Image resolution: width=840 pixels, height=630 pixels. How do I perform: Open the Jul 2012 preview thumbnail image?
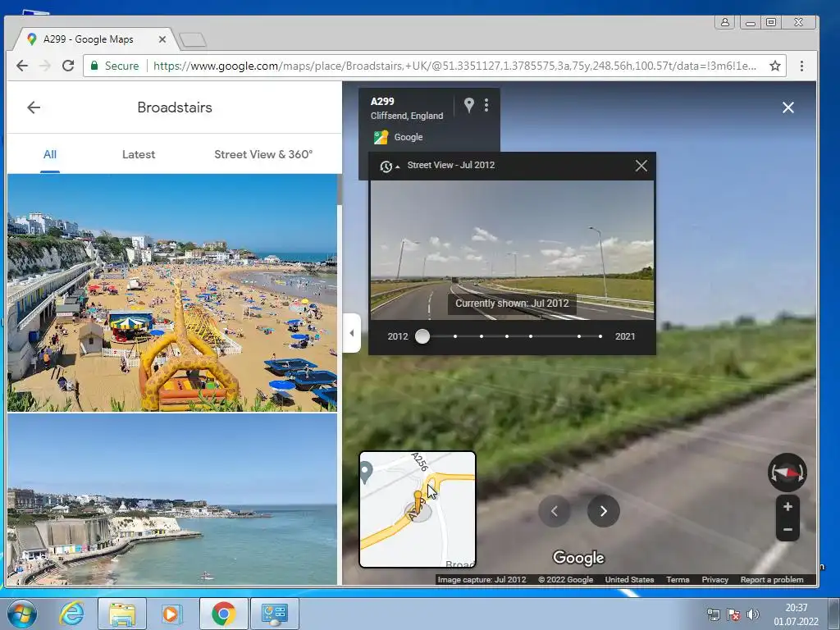pyautogui.click(x=512, y=250)
